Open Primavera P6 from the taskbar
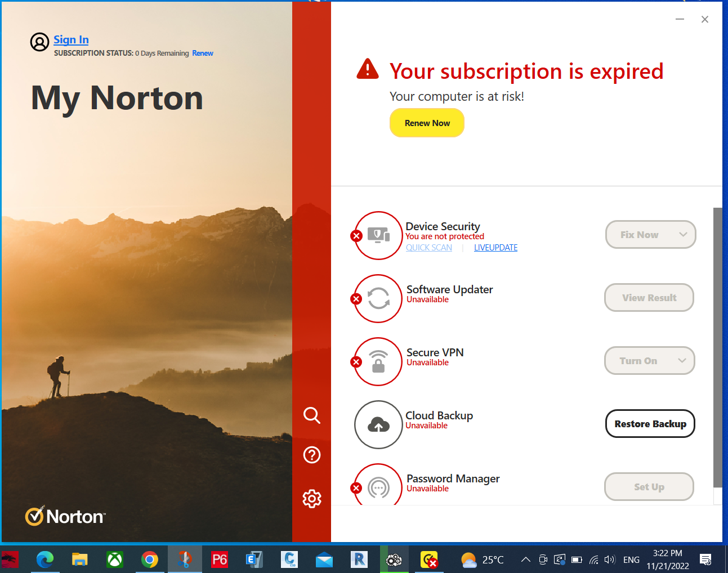Viewport: 728px width, 573px height. 220,559
